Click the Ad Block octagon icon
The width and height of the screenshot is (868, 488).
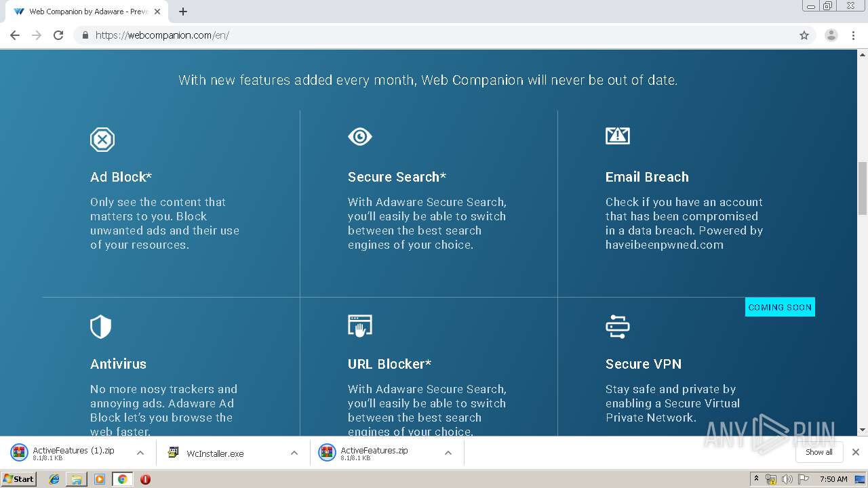(x=102, y=140)
